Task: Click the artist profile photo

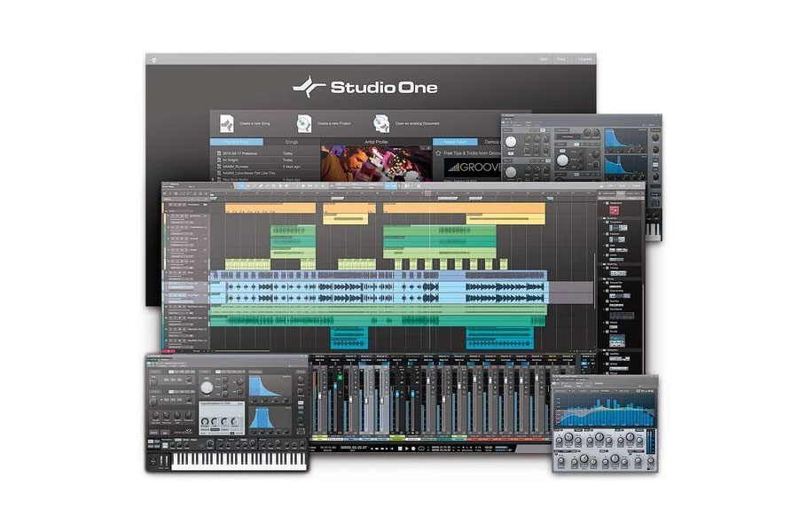Action: [376, 164]
